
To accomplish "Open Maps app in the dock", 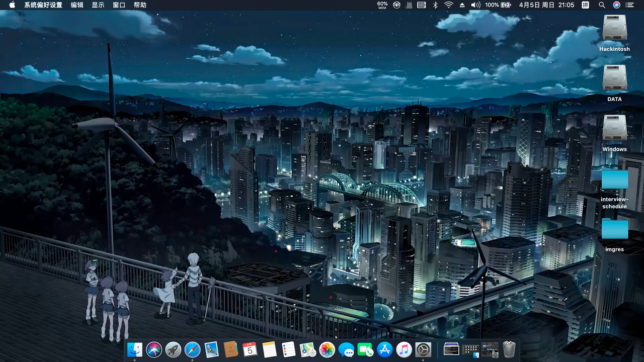I will tap(308, 349).
